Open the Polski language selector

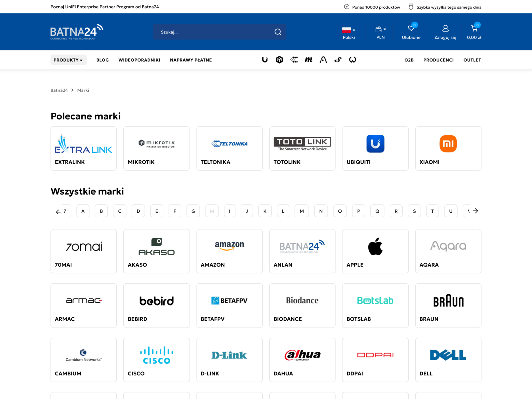(349, 32)
